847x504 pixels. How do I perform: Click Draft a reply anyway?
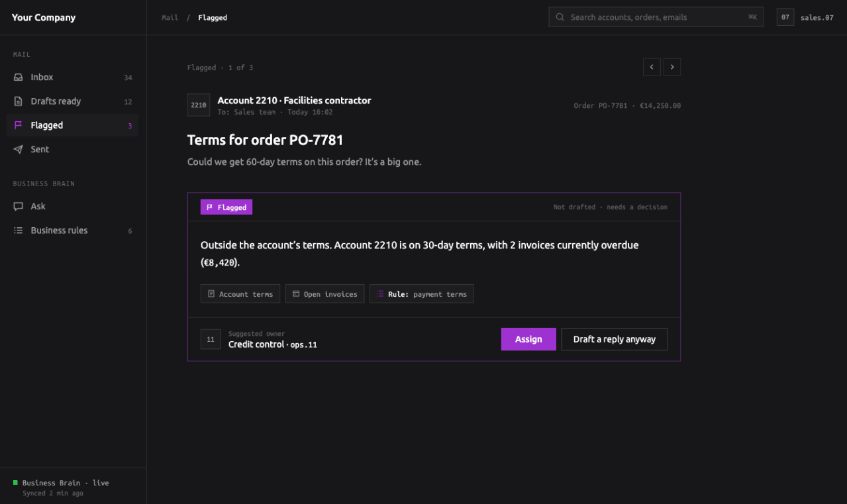coord(615,339)
